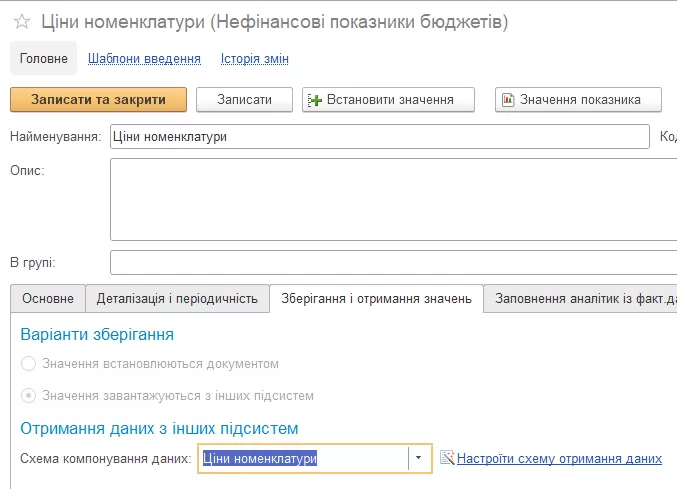
Task: Click the Отримання даних з інших підсистем heading
Action: click(x=159, y=429)
